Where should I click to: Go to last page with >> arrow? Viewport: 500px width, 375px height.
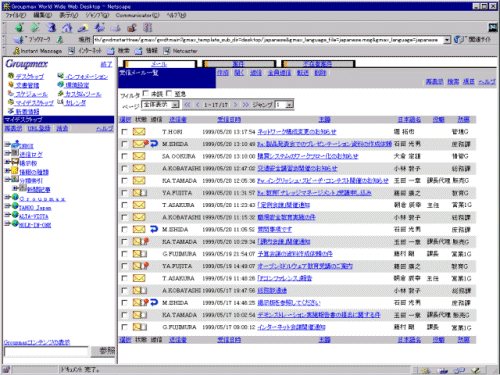click(x=246, y=105)
